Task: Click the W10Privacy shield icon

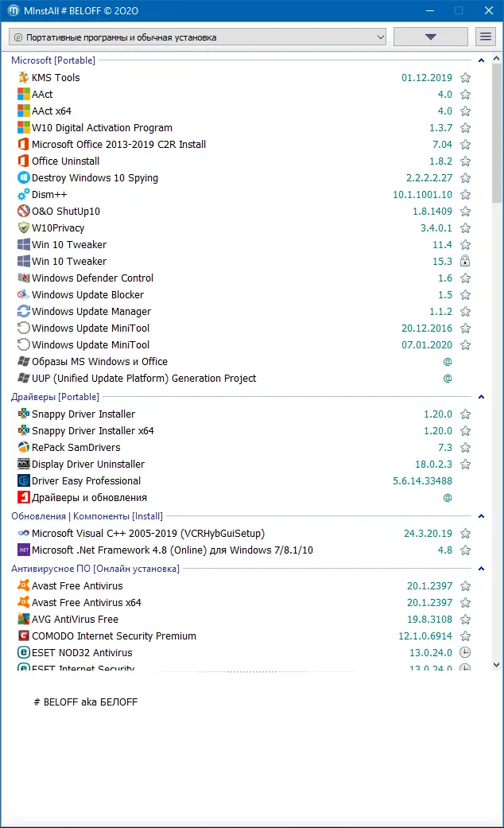Action: point(24,228)
